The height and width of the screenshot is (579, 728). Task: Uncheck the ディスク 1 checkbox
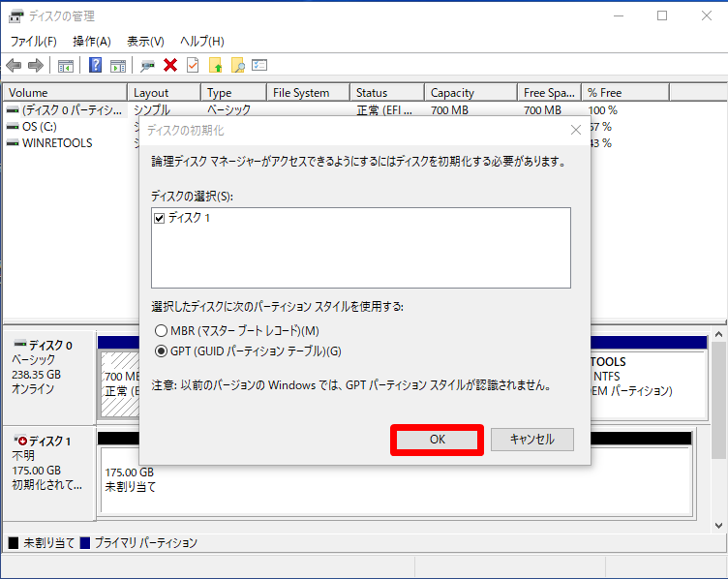point(160,219)
